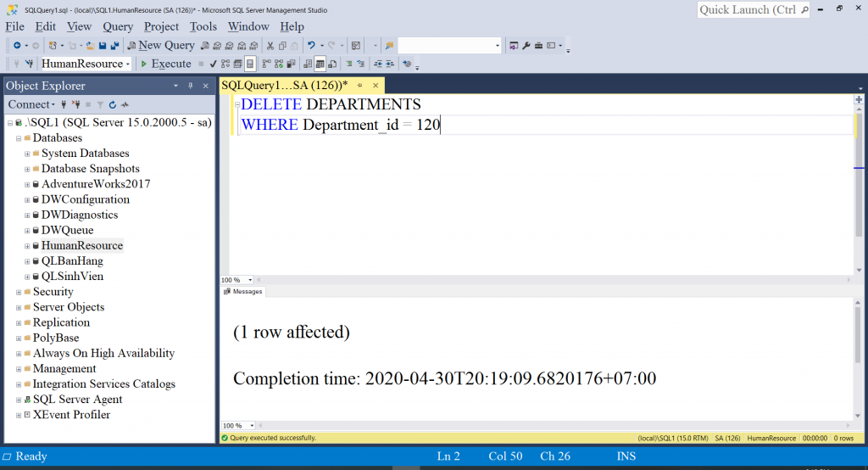Open the editor zoom 100 % dropdown

pos(250,280)
